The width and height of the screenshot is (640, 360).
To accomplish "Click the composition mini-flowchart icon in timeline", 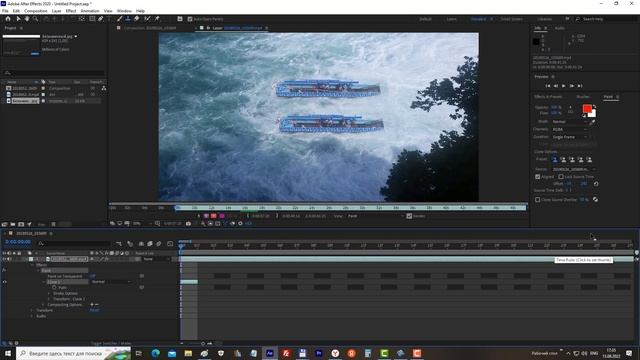I will click(x=119, y=244).
